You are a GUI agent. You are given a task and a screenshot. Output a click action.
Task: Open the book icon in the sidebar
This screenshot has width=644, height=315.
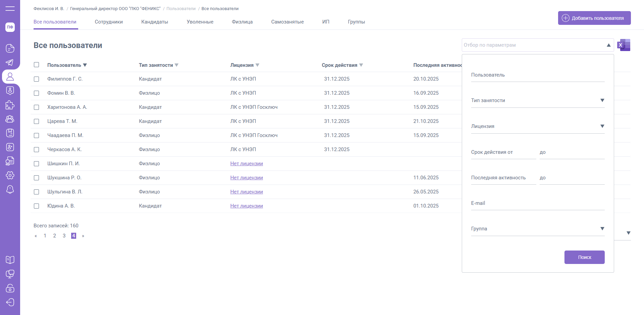point(10,260)
